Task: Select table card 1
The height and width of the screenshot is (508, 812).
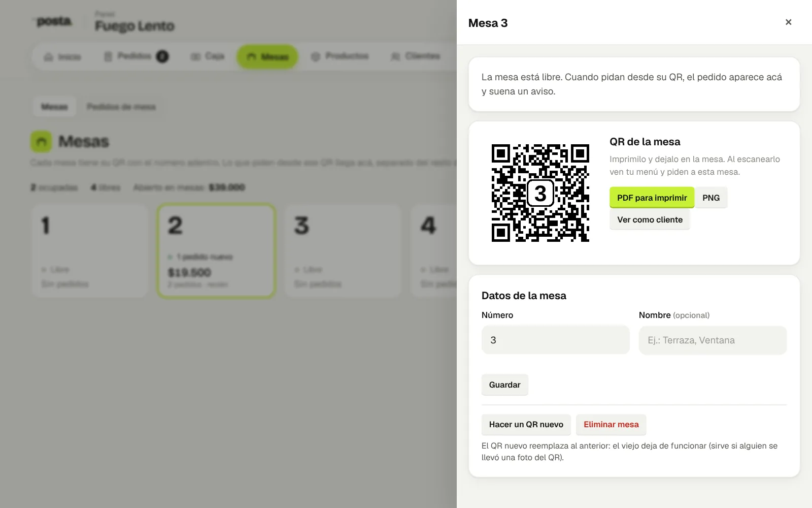Action: pyautogui.click(x=90, y=251)
